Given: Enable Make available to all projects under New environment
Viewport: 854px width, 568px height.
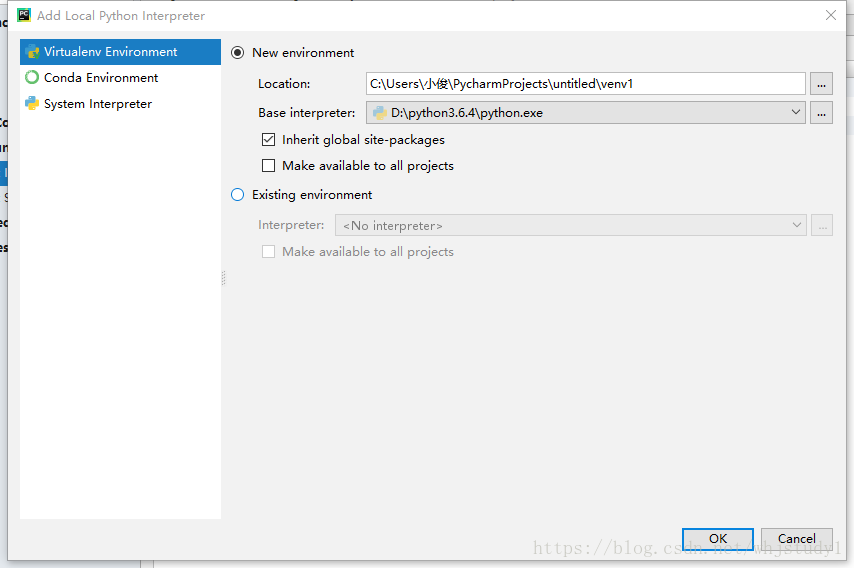Looking at the screenshot, I should coord(269,166).
